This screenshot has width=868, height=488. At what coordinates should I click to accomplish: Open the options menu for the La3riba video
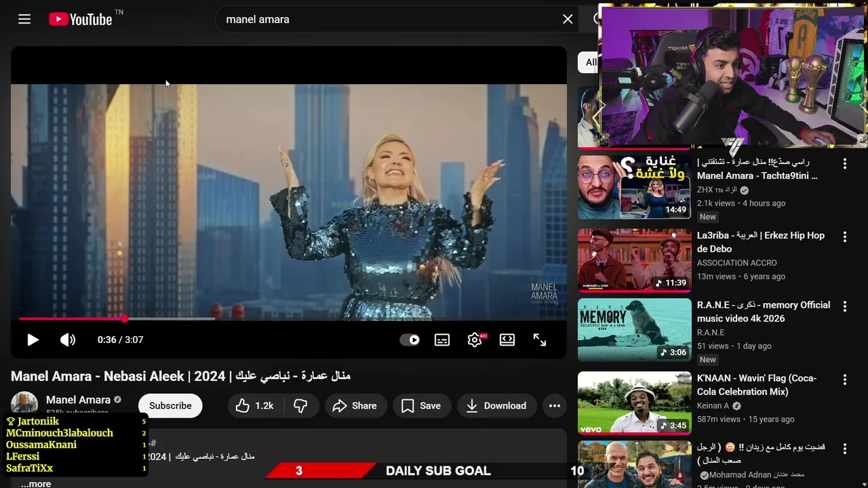[x=845, y=237]
